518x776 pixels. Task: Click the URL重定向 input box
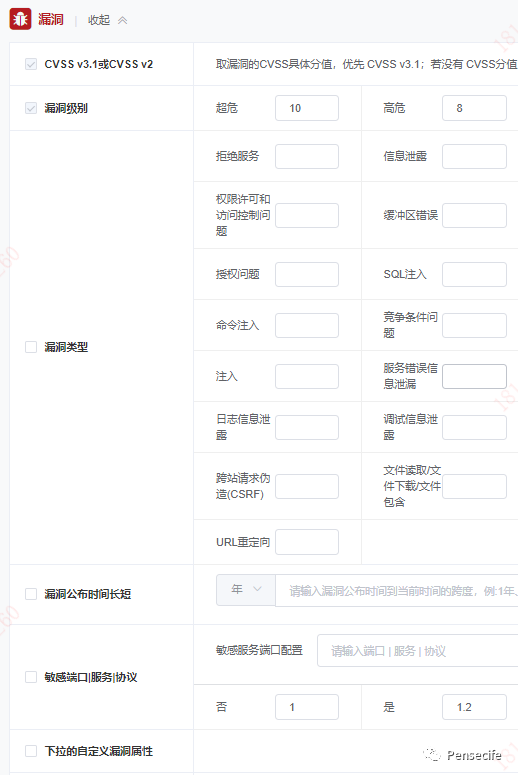[x=307, y=542]
